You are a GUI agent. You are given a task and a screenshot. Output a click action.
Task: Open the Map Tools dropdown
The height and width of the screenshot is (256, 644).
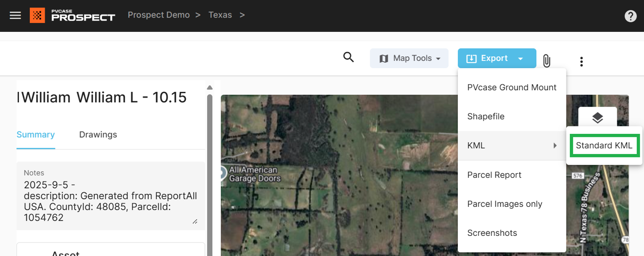click(x=409, y=58)
